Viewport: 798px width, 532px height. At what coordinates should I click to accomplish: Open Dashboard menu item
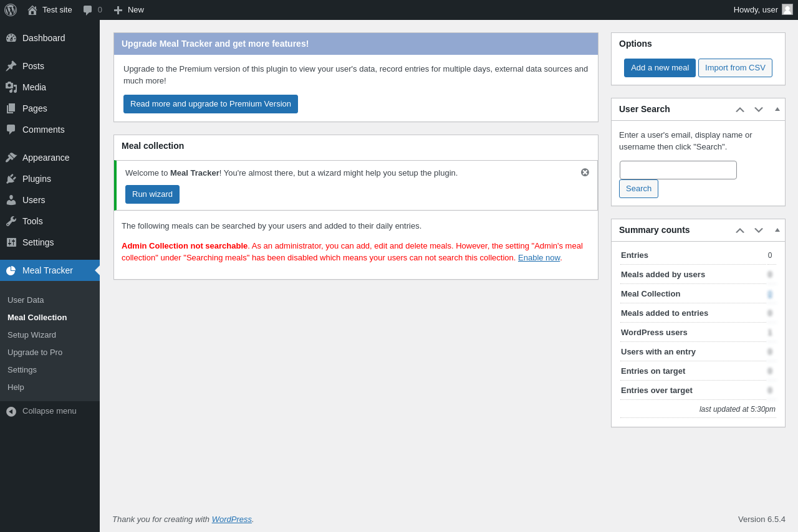pyautogui.click(x=50, y=38)
